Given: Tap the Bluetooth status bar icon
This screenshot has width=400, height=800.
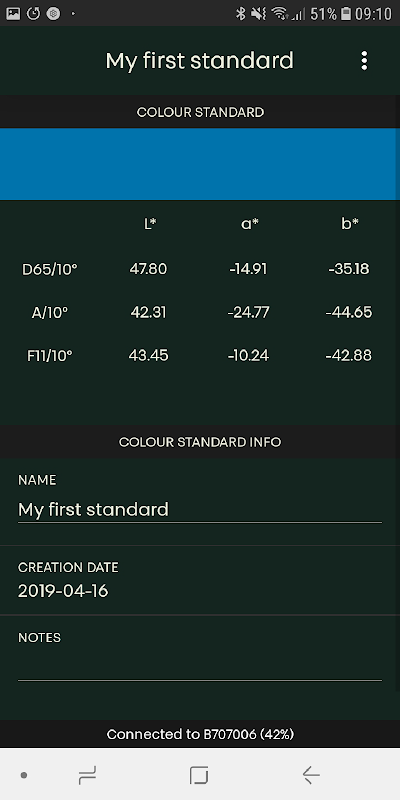Looking at the screenshot, I should pos(241,14).
